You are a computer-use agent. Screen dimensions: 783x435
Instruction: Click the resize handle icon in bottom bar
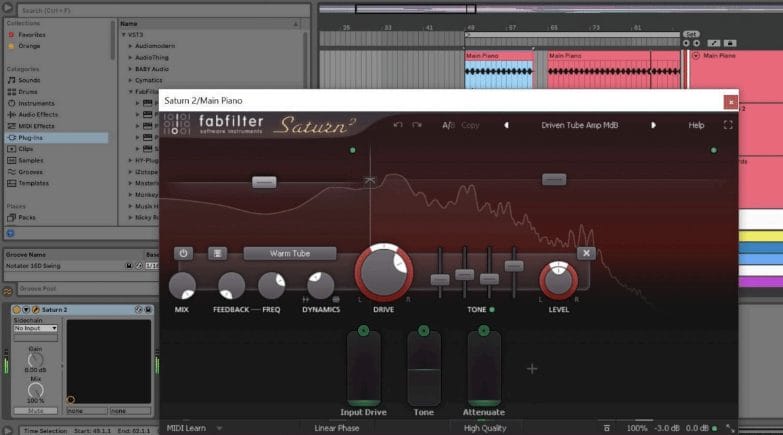coord(730,428)
